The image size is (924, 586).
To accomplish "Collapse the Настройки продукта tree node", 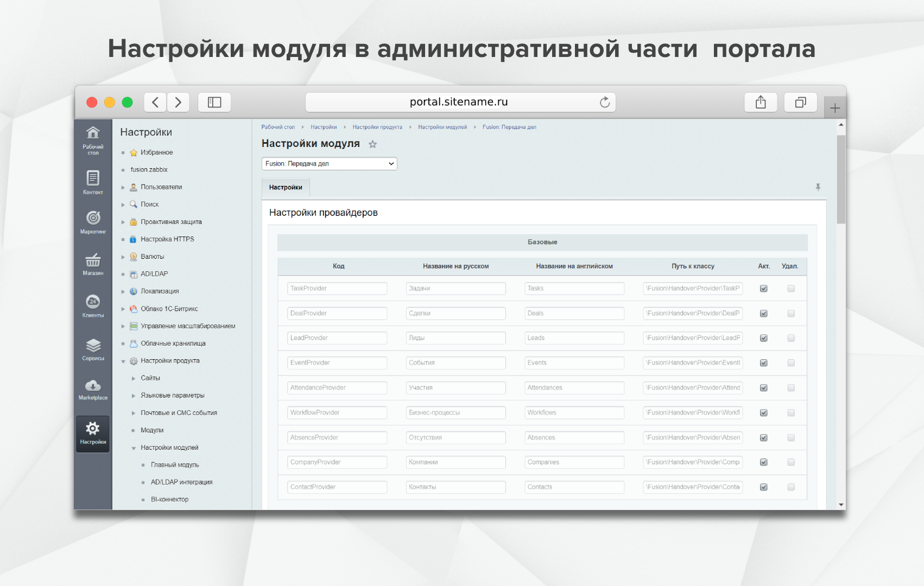I will [x=123, y=361].
